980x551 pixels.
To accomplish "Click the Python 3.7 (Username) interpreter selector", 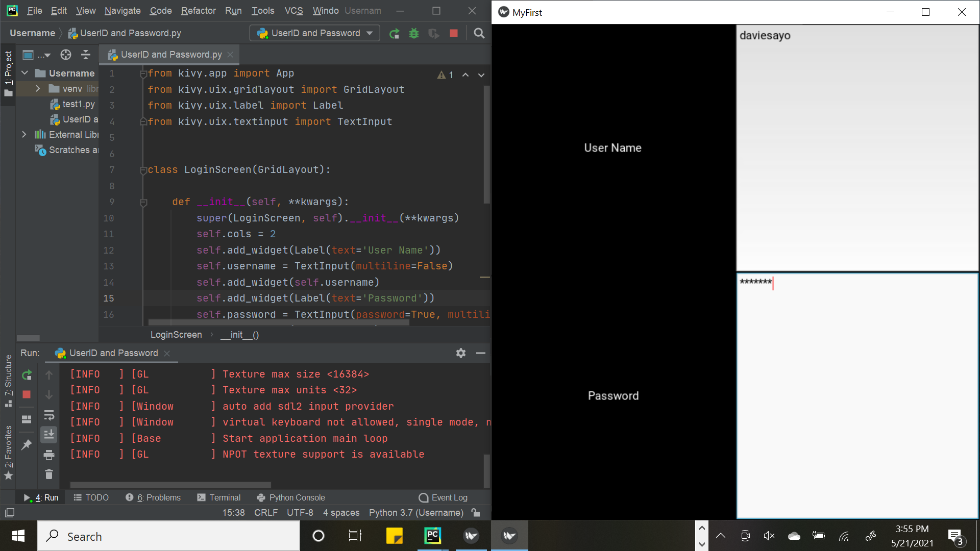I will click(x=416, y=512).
